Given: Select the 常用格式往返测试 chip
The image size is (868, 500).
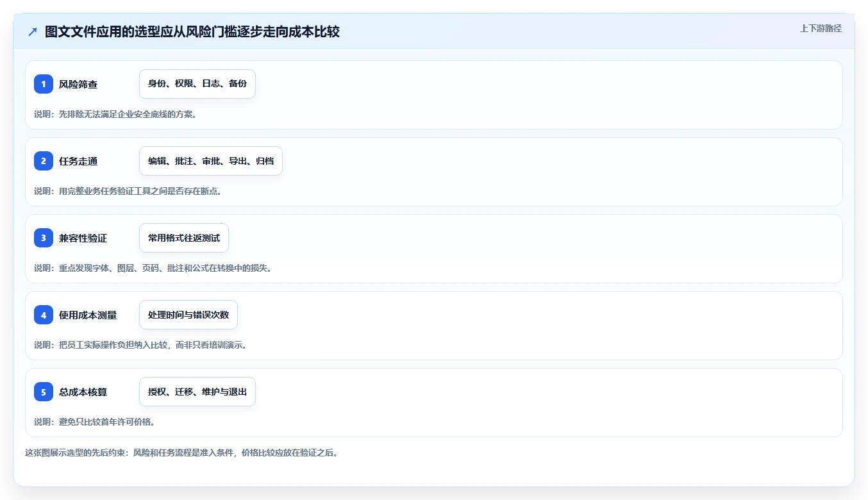Looking at the screenshot, I should (184, 238).
